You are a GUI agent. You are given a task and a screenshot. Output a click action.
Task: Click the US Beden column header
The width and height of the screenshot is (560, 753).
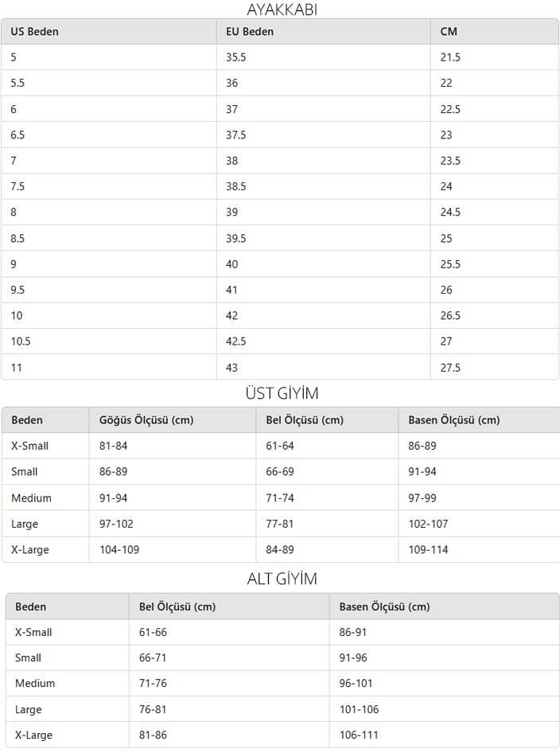coord(109,32)
